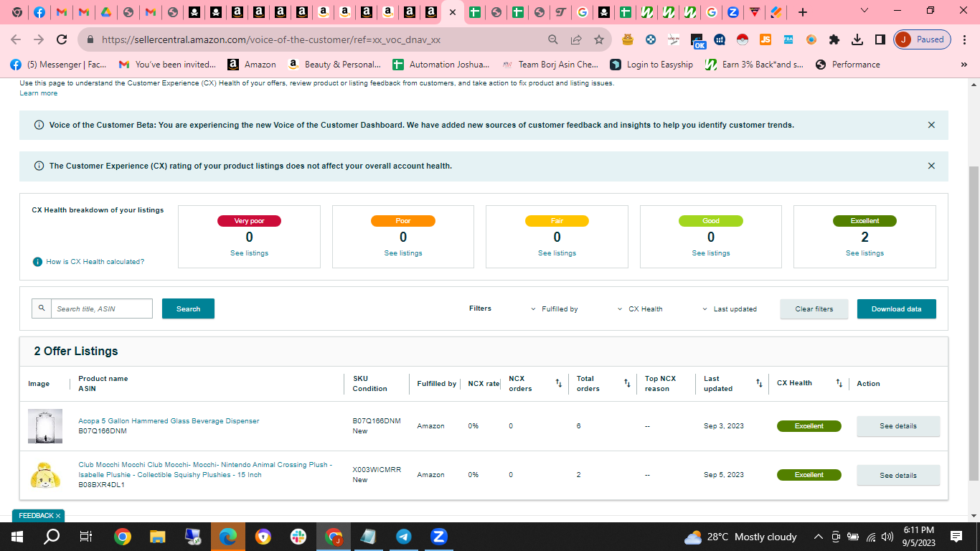See listings under Good
The image size is (980, 551).
pos(711,253)
